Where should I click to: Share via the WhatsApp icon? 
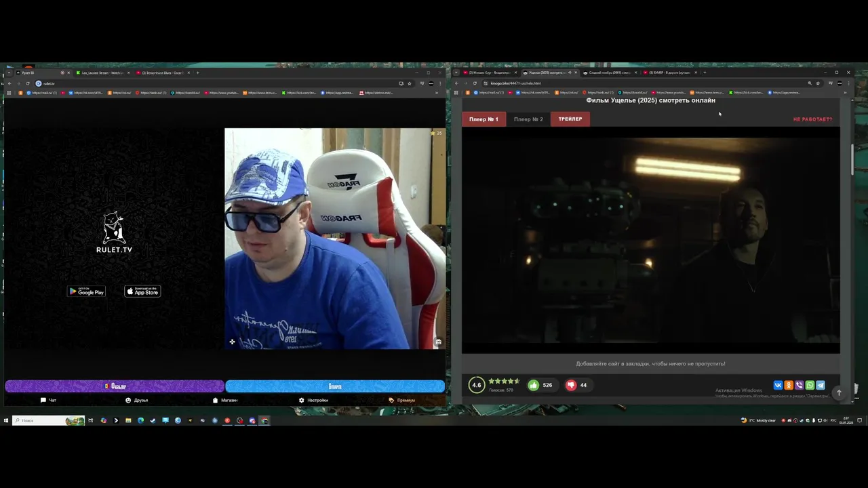coord(810,385)
